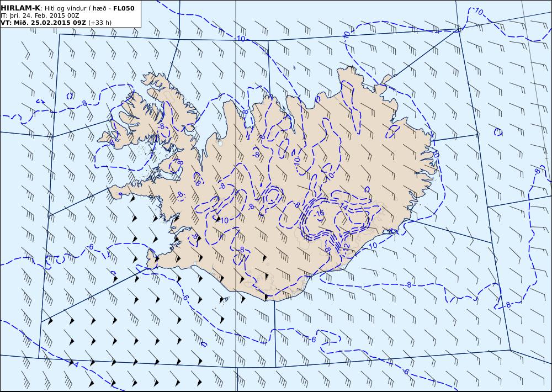Click the "-4" temperature contour label

click(x=75, y=364)
